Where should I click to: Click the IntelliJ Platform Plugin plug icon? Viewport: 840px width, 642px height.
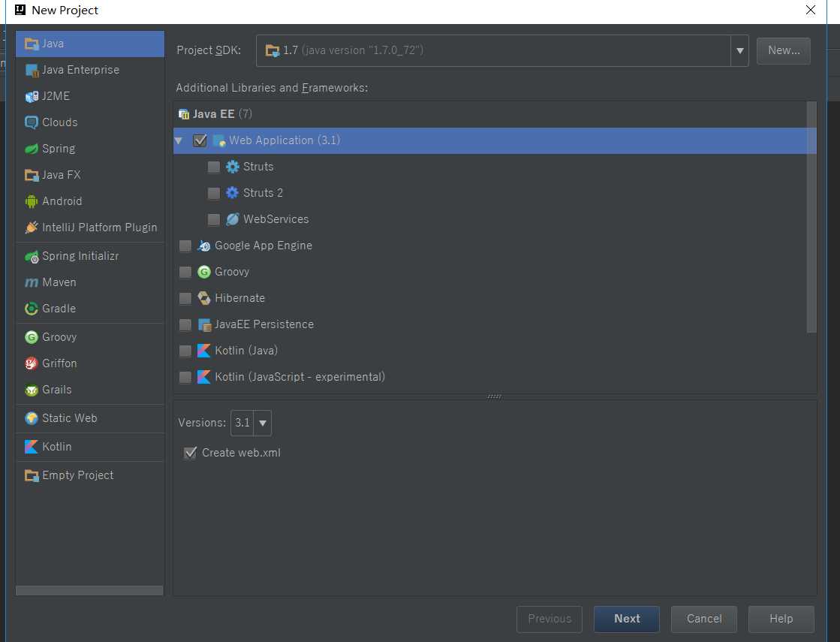point(32,228)
